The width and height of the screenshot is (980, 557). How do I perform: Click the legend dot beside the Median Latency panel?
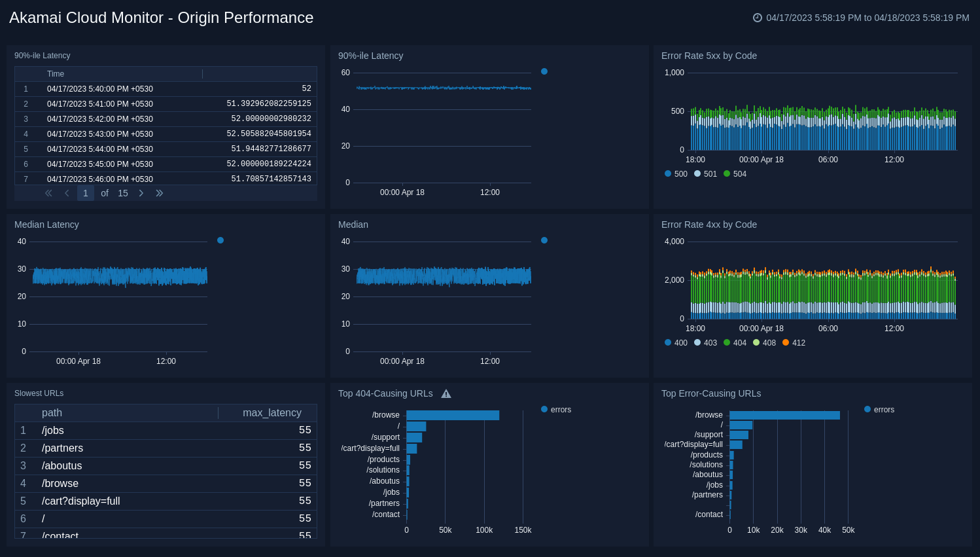pos(220,240)
